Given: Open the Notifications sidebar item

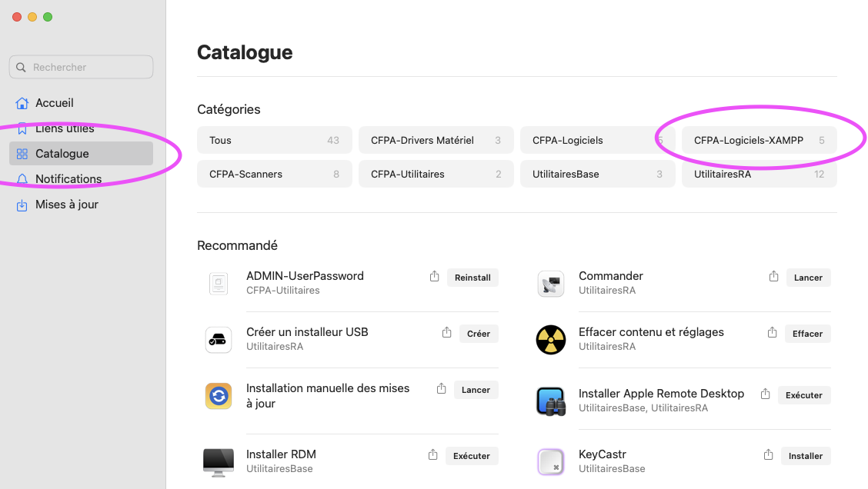Looking at the screenshot, I should click(68, 179).
